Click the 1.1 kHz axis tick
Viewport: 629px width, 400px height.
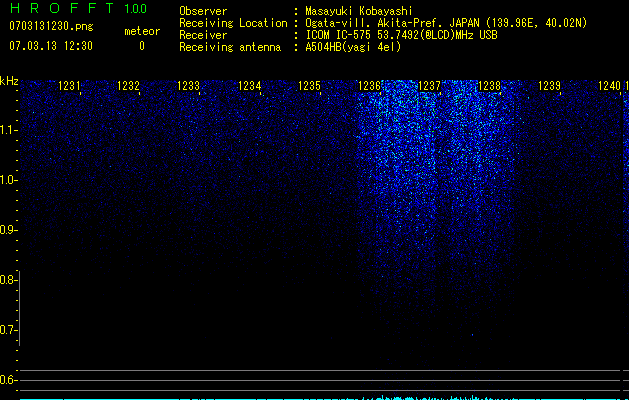click(8, 130)
